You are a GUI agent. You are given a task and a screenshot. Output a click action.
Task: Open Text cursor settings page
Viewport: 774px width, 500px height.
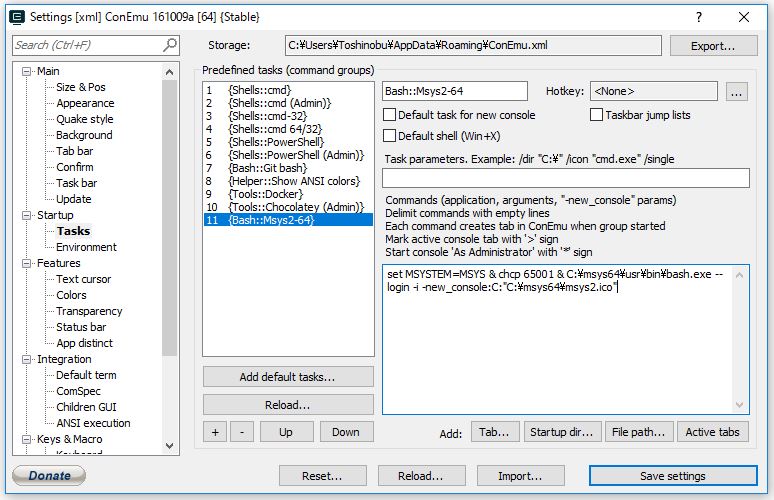pos(83,279)
